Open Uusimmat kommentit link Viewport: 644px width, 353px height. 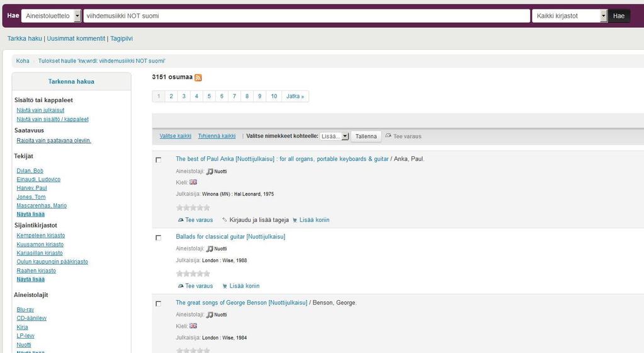(x=76, y=38)
